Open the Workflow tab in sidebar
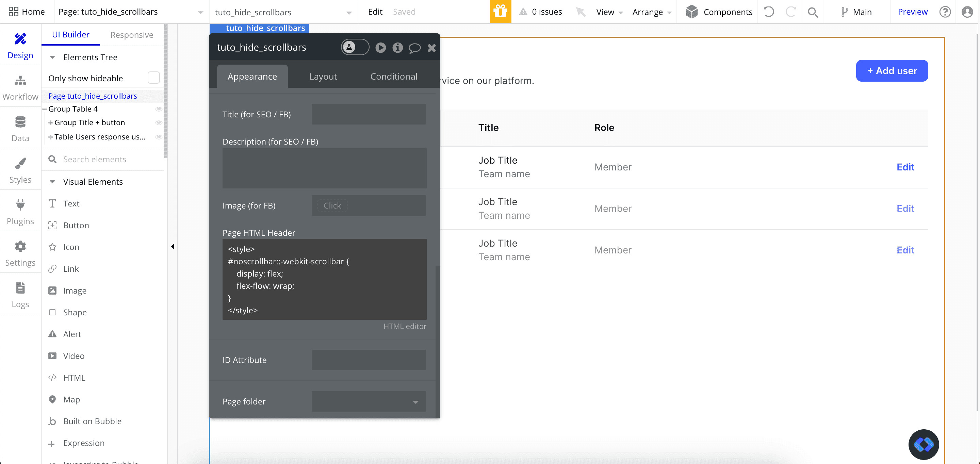Screen dimensions: 980x464 coord(20,87)
